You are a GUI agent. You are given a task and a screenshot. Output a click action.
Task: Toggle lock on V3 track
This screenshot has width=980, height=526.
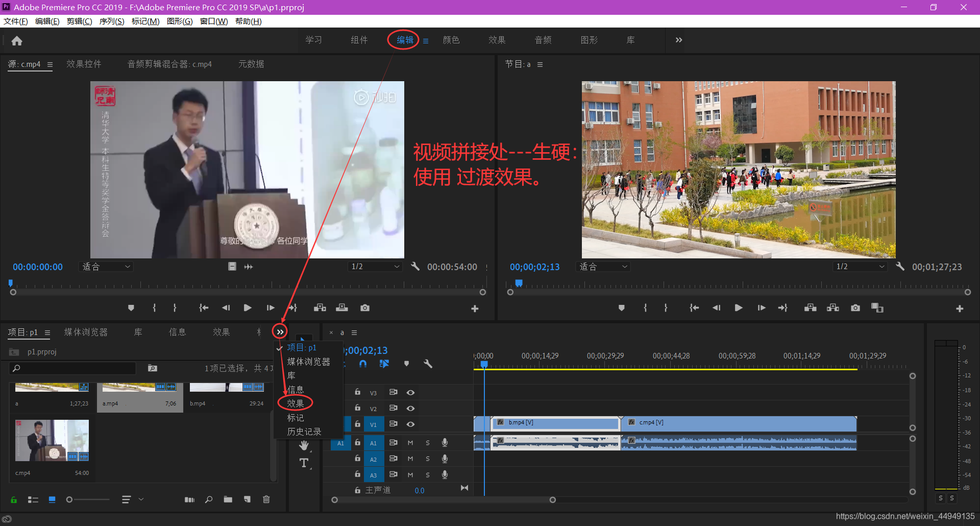(x=358, y=392)
